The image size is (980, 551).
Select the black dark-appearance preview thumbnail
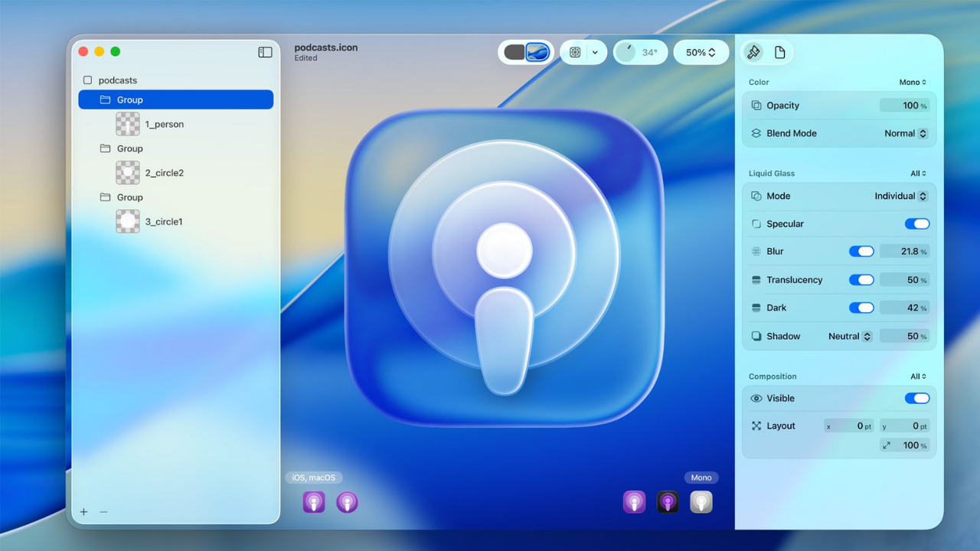click(668, 502)
